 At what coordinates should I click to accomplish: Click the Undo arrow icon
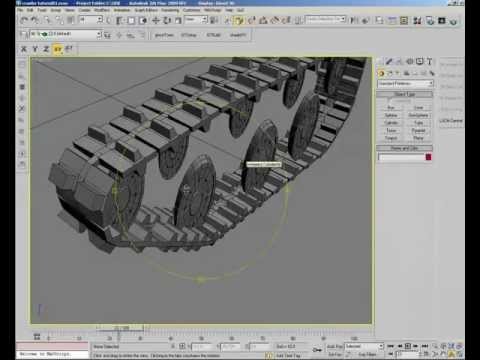pos(24,20)
